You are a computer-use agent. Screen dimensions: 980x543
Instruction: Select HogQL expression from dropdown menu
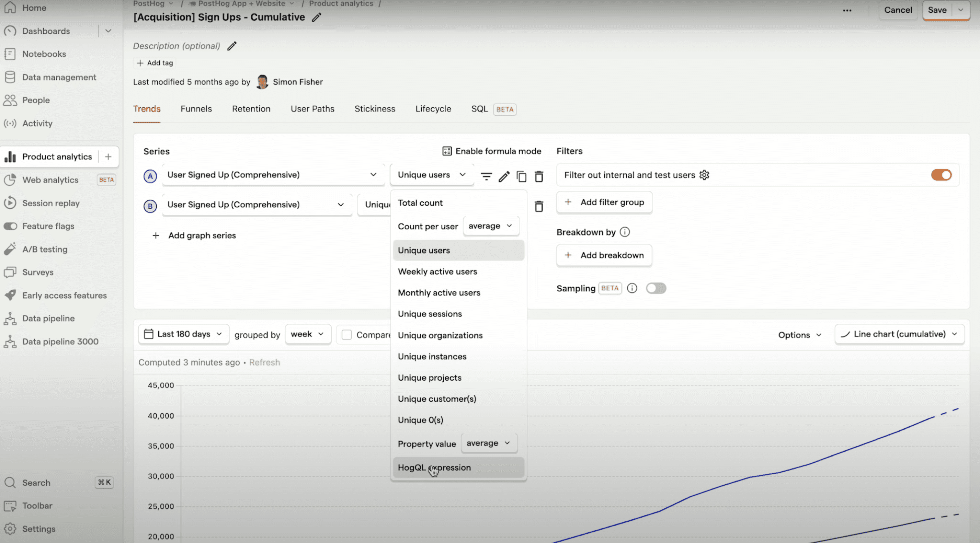pos(434,467)
